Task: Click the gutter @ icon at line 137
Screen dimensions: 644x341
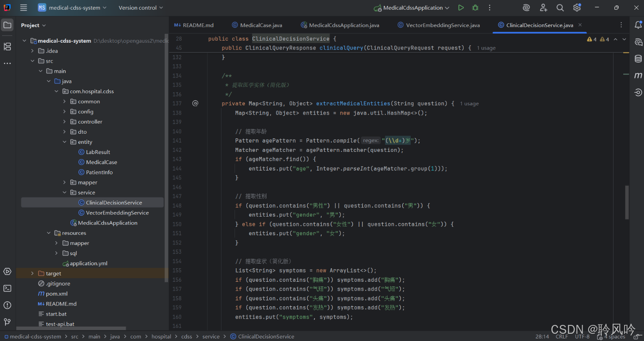Action: click(195, 103)
